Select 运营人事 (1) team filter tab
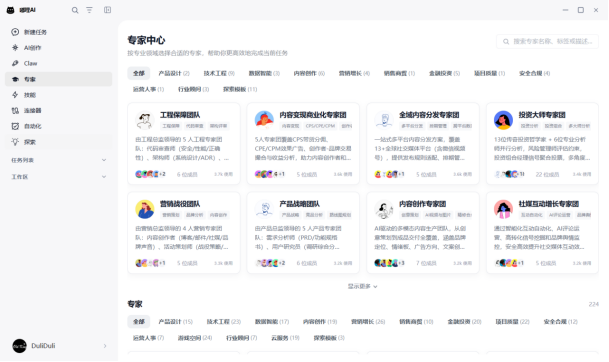609x362 pixels. coord(148,89)
